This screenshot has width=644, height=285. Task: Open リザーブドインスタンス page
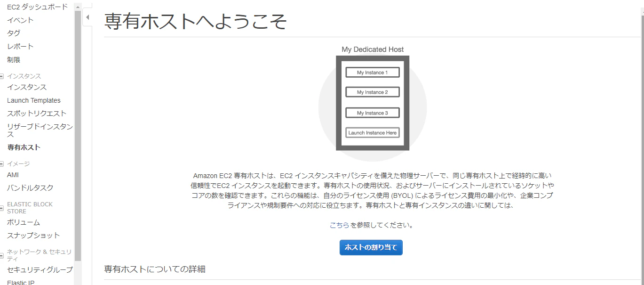point(40,130)
